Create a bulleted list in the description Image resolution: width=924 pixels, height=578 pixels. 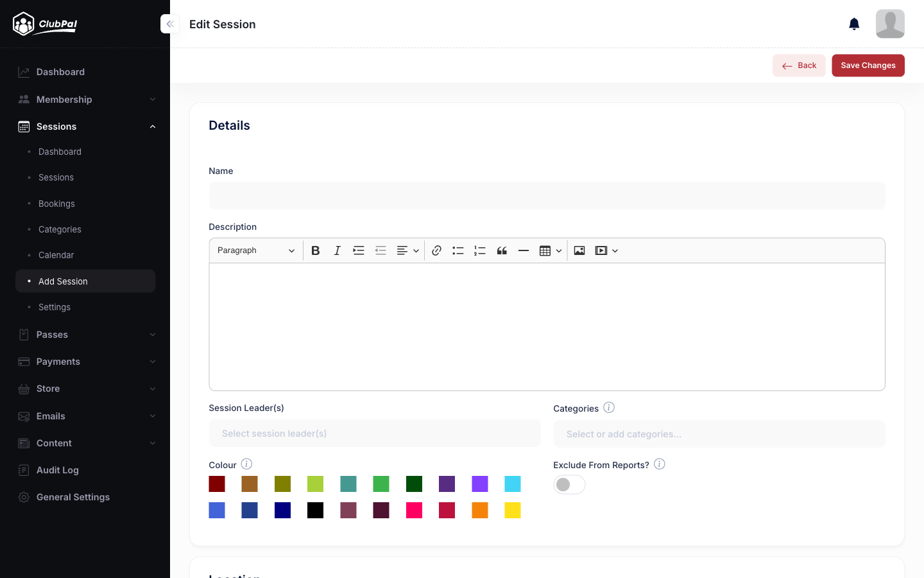click(458, 250)
